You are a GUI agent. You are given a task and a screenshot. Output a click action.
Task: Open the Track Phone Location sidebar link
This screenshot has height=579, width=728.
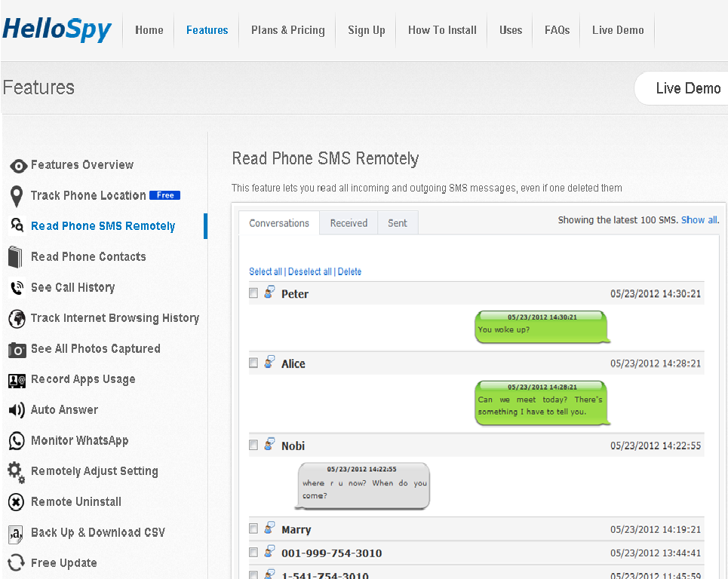[x=88, y=195]
